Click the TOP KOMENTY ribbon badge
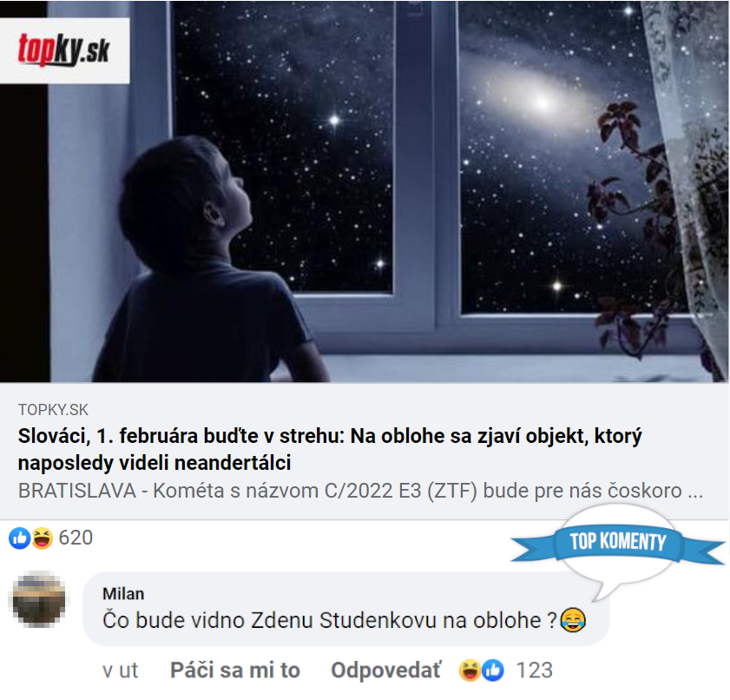 point(618,542)
